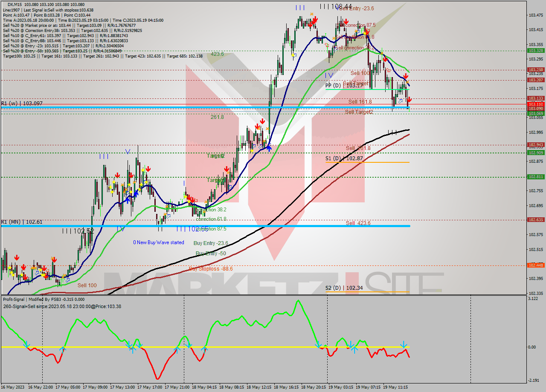546x392 pixels.
Task: Click the 'Sell 161.8' level label
Action: pyautogui.click(x=360, y=101)
